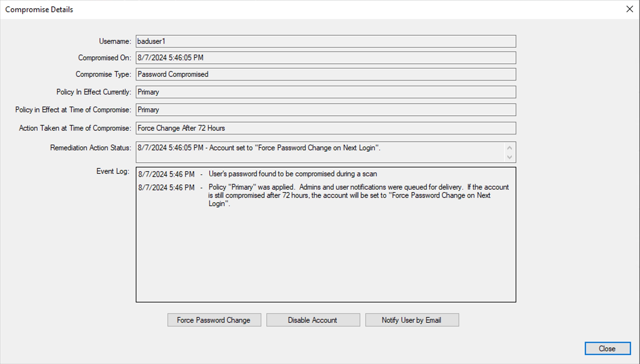
Task: Select first event log entry about scan
Action: (292, 174)
